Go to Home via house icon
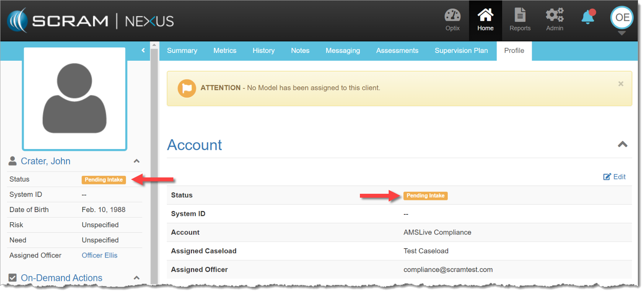The height and width of the screenshot is (293, 644). (x=485, y=16)
